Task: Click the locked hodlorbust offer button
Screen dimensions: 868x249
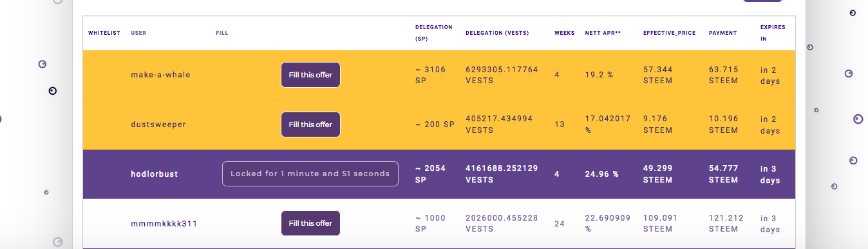Action: 310,174
